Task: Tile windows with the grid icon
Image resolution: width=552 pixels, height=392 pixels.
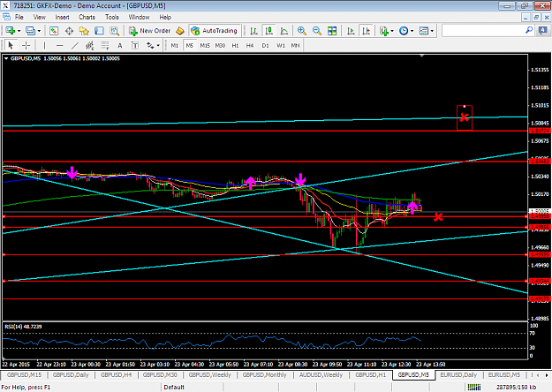Action: pos(332,31)
